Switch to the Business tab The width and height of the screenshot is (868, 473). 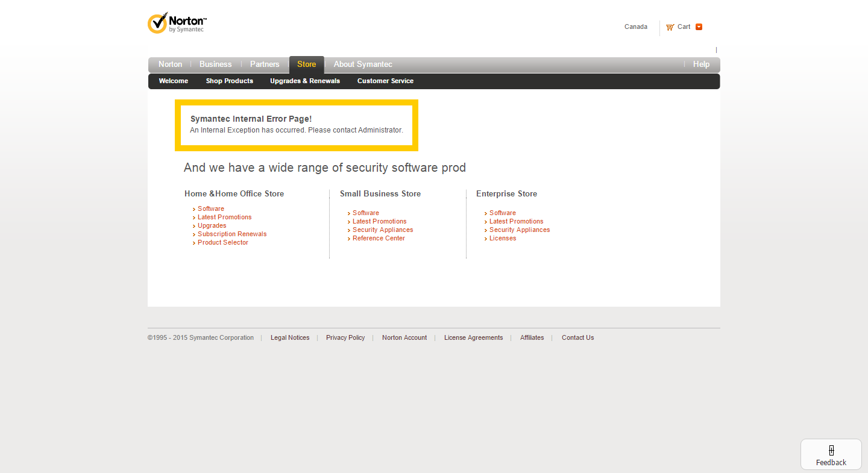tap(215, 64)
